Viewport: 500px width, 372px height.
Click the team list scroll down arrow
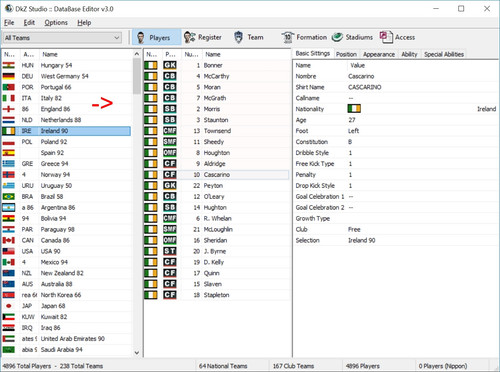[137, 352]
